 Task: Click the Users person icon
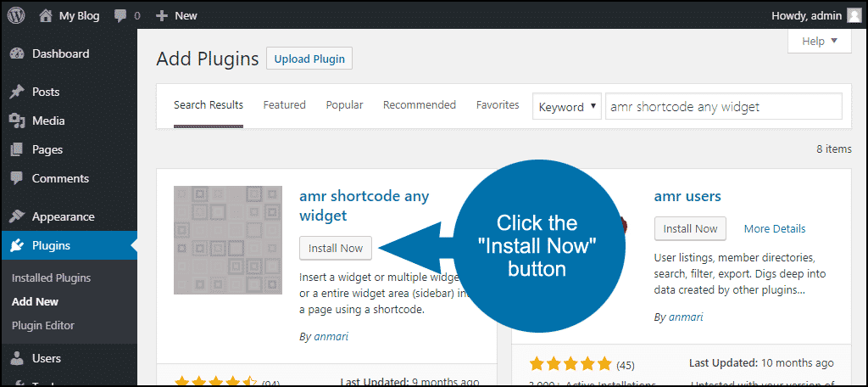point(17,358)
